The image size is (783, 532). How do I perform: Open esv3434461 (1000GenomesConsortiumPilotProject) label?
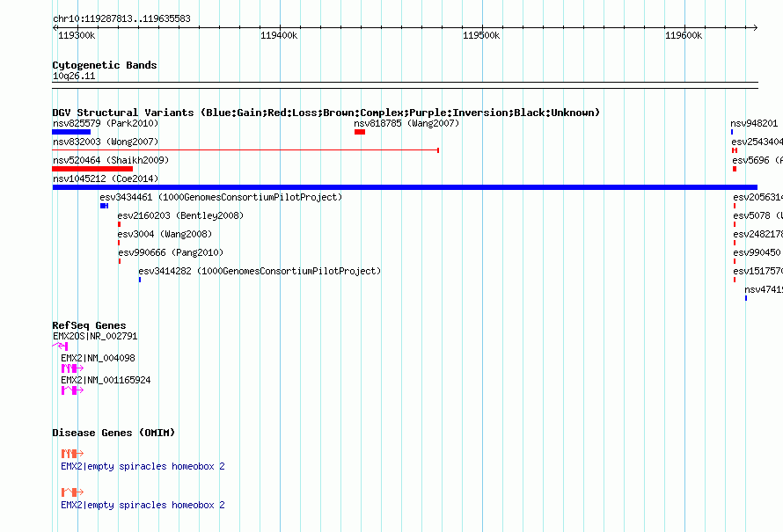click(x=221, y=197)
